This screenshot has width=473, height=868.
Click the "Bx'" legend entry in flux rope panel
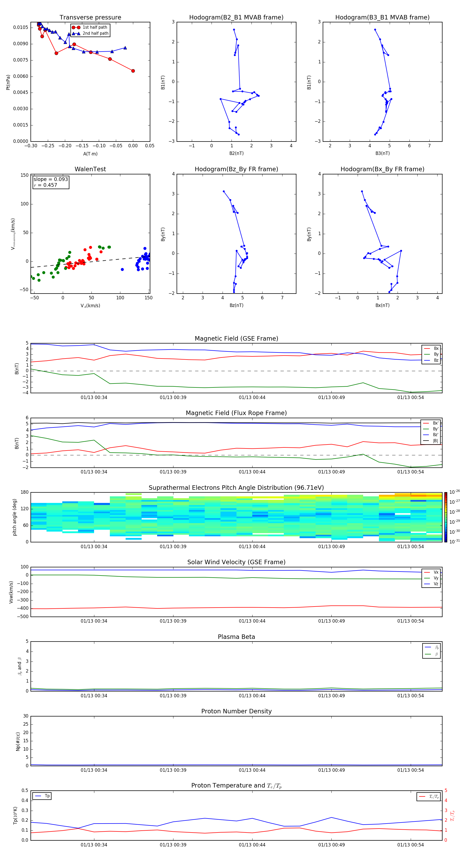(431, 423)
